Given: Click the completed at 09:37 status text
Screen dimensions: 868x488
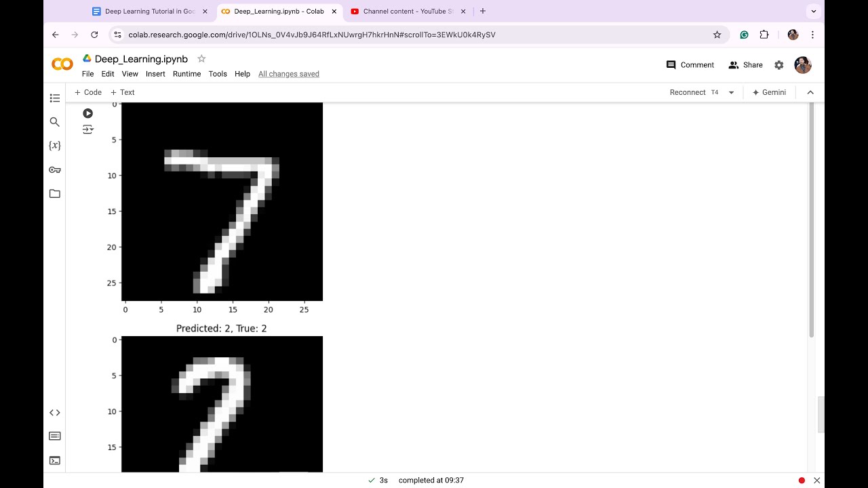Looking at the screenshot, I should coord(431,481).
